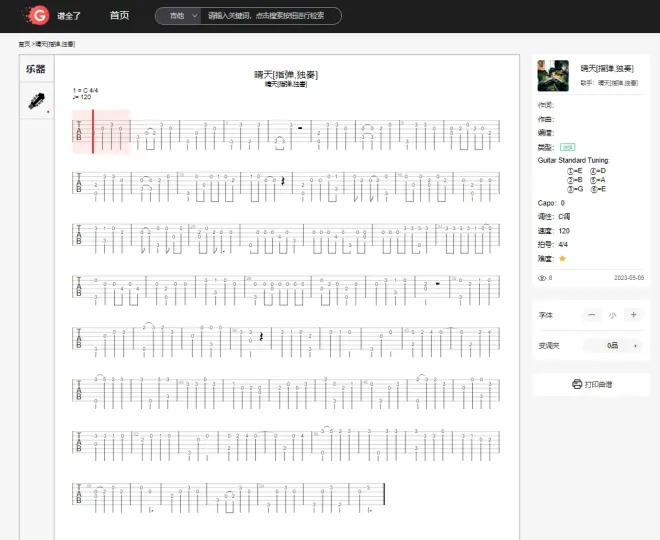Click the 谱全了 site name text
The width and height of the screenshot is (660, 540).
(69, 16)
